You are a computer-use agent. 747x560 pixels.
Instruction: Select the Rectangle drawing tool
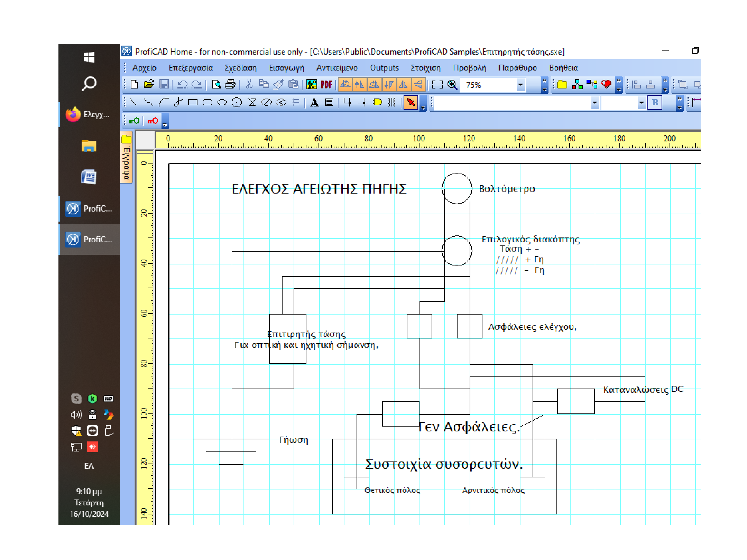click(193, 102)
